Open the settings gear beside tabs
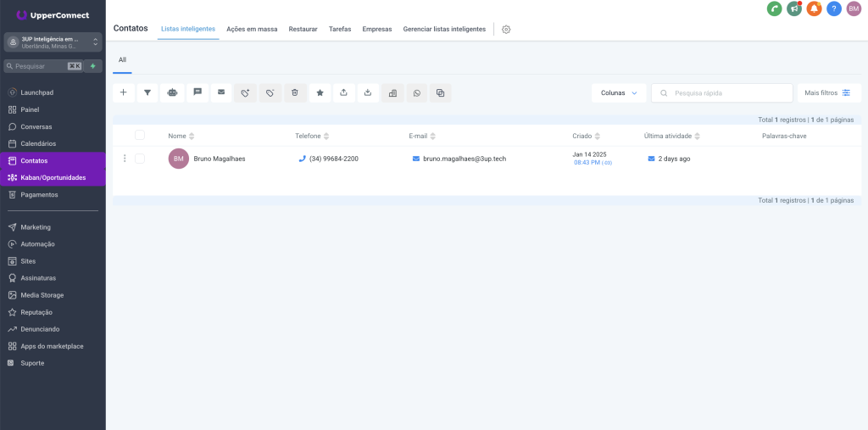The image size is (868, 430). (506, 29)
